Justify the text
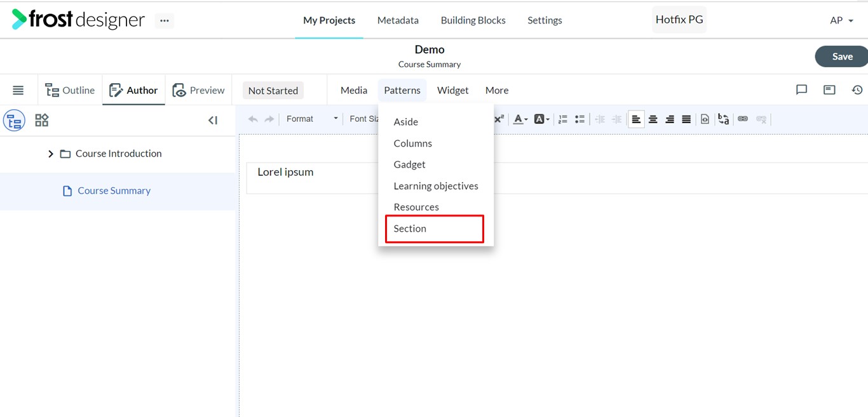Viewport: 868px width, 417px height. click(686, 119)
